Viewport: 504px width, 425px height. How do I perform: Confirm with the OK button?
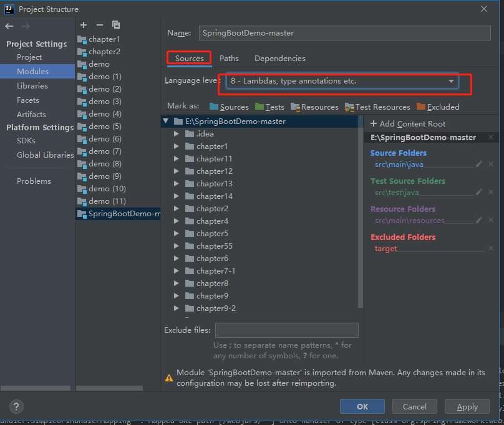[362, 407]
